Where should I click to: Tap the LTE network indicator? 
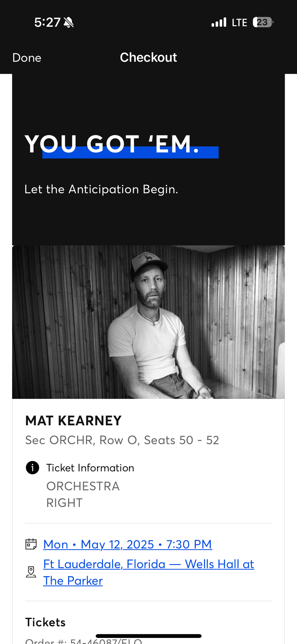pos(239,23)
